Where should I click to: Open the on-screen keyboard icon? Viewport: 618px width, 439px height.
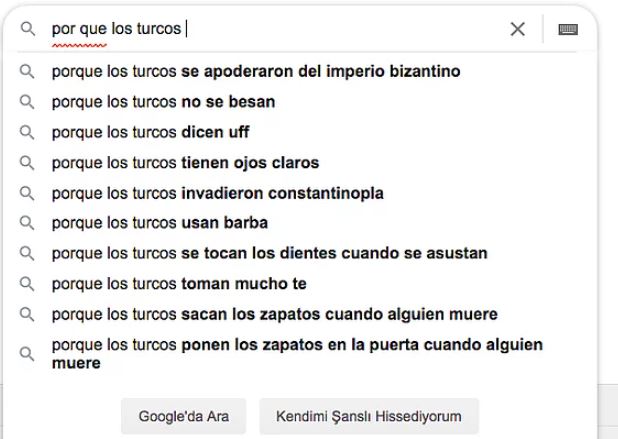coord(568,30)
